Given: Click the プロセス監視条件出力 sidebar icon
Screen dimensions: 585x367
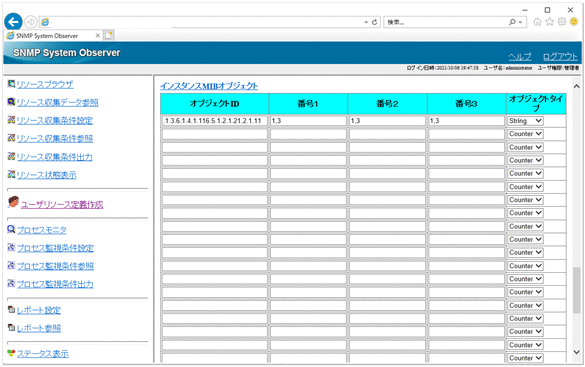Looking at the screenshot, I should [x=11, y=284].
